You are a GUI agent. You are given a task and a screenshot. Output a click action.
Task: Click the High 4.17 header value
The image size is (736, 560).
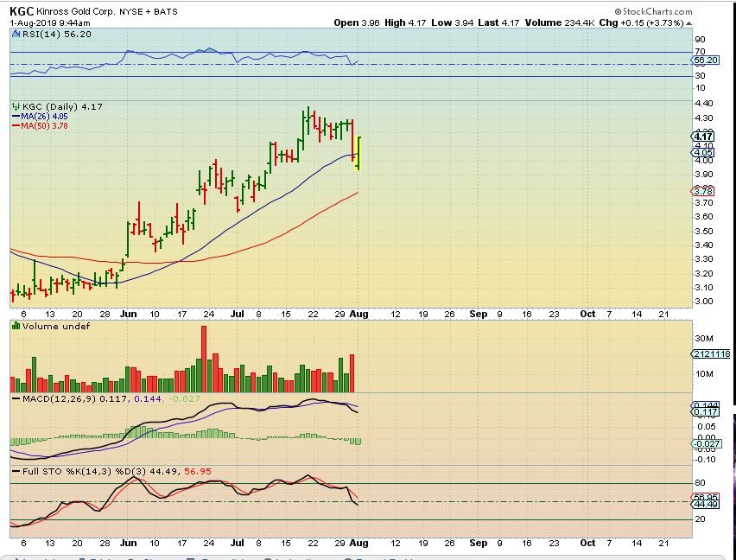coord(405,23)
